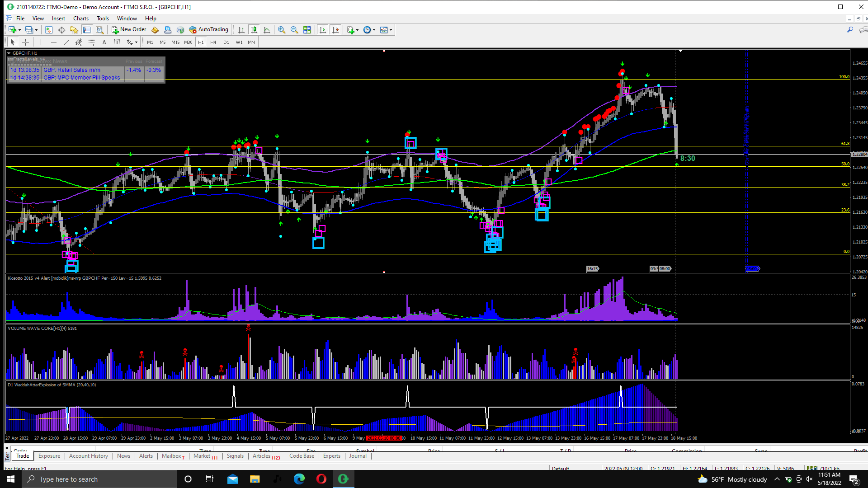The image size is (868, 488).
Task: Toggle chart Auto Scroll button
Action: [323, 30]
